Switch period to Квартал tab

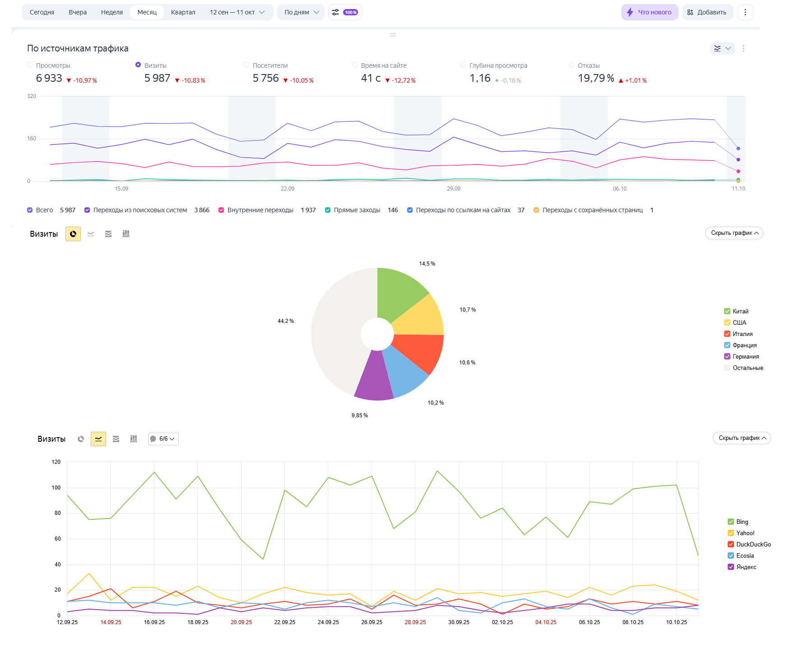coord(183,12)
